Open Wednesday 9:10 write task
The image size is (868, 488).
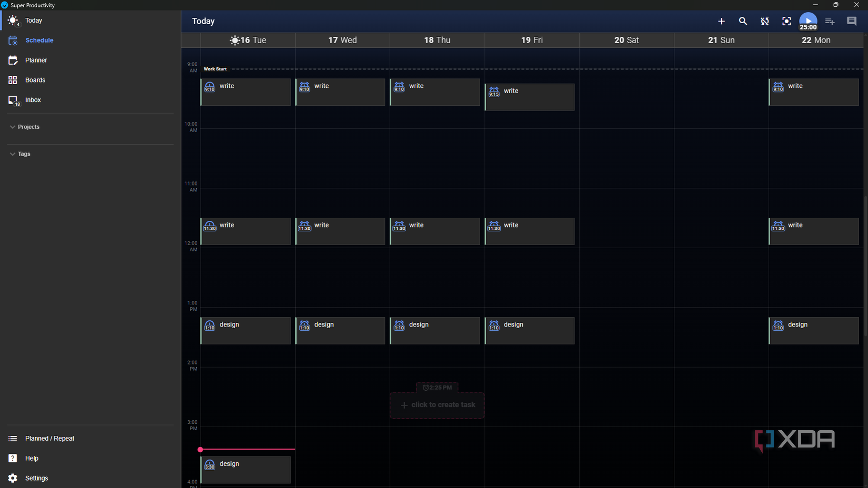click(x=340, y=92)
